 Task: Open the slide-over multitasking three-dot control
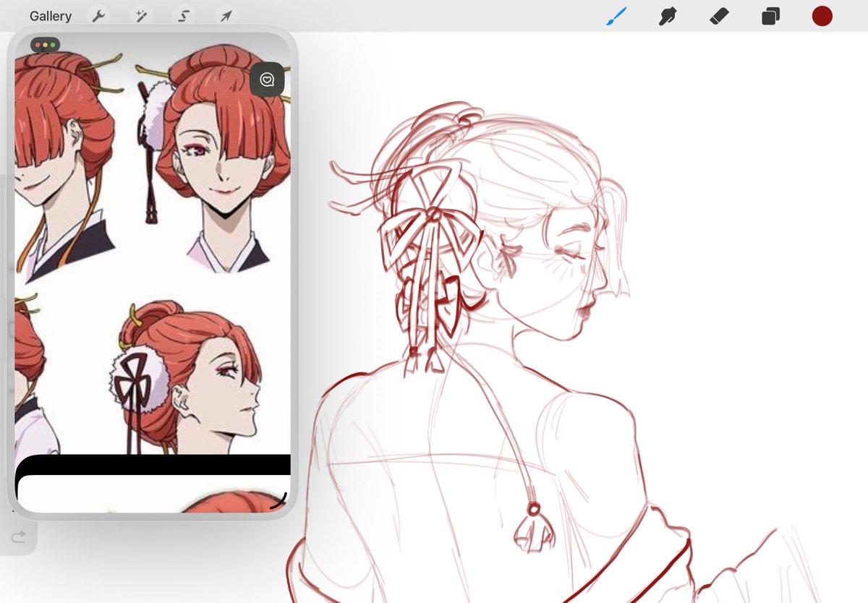[45, 45]
